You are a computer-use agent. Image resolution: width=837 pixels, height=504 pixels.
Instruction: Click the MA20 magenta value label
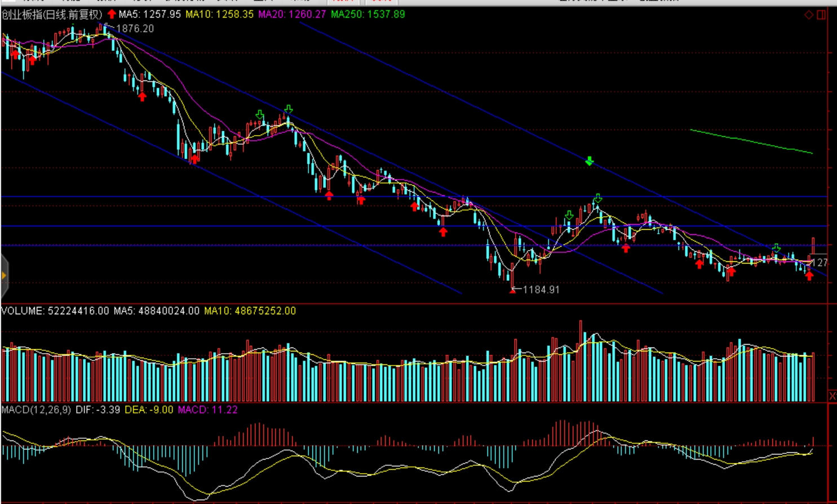coord(292,15)
